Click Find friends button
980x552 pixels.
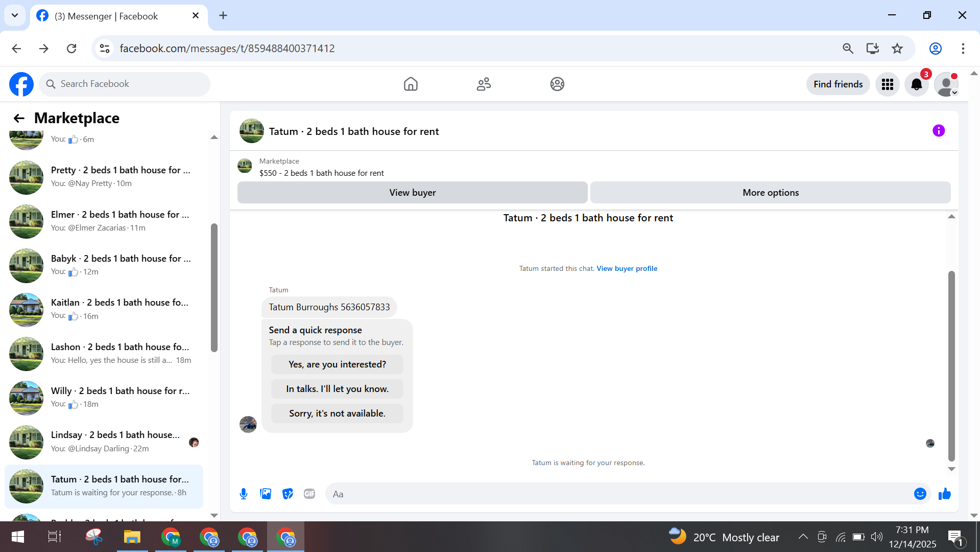pos(838,84)
